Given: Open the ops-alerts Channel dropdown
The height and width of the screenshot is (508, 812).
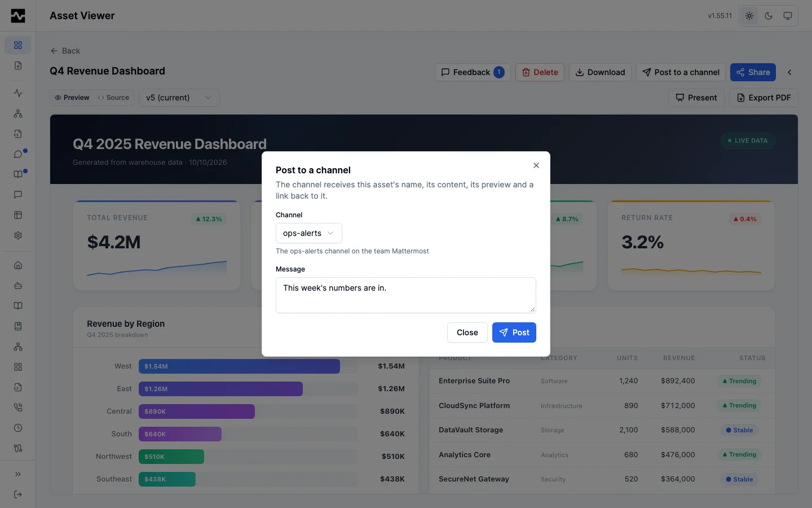Looking at the screenshot, I should [308, 233].
